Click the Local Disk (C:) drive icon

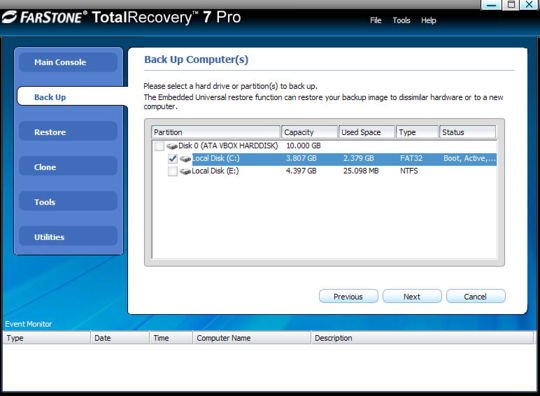(185, 159)
